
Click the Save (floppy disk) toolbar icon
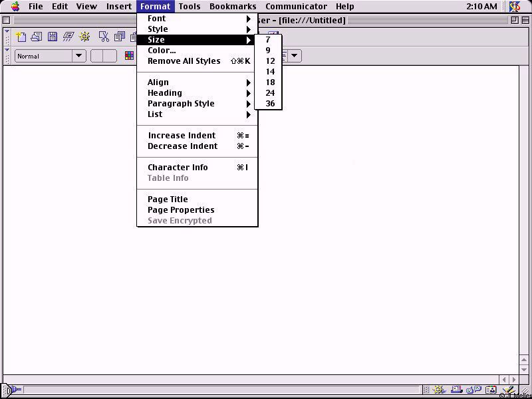(53, 37)
